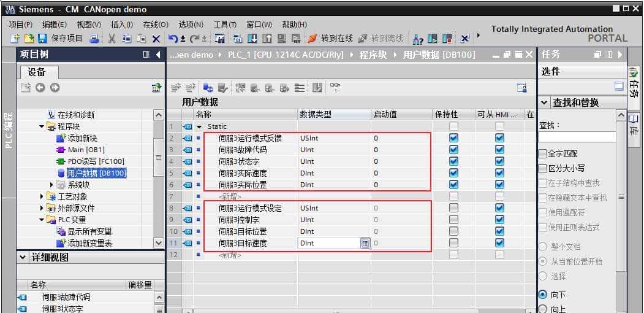Open data type dropdown for 伺服3目标速度
The width and height of the screenshot is (644, 313).
coord(365,244)
